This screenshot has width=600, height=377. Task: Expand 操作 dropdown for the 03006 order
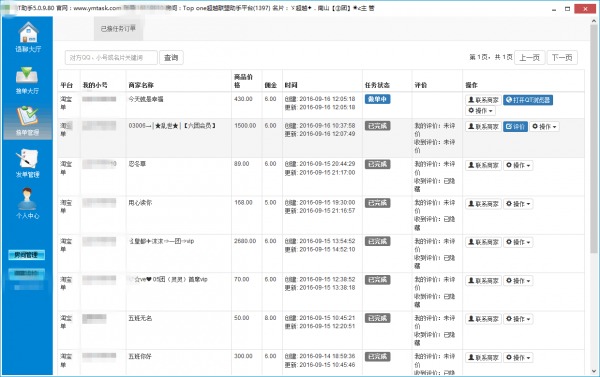[x=544, y=126]
